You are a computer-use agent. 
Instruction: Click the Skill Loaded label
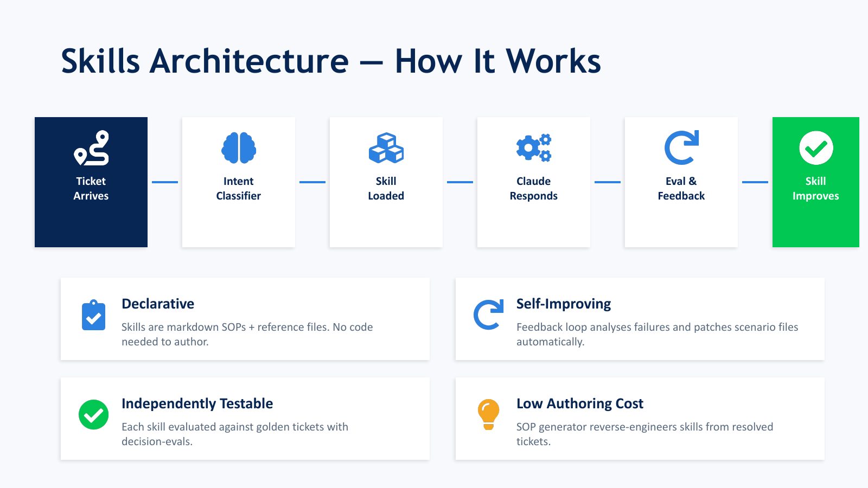386,188
